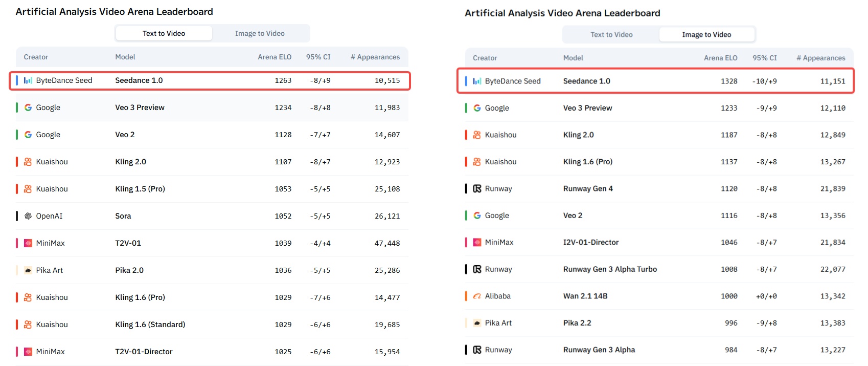Click ELO value 1052 in Sora row

coord(283,216)
